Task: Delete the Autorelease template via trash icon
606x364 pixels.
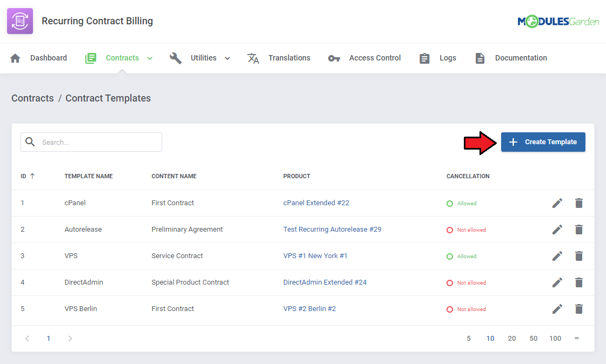Action: pos(578,230)
